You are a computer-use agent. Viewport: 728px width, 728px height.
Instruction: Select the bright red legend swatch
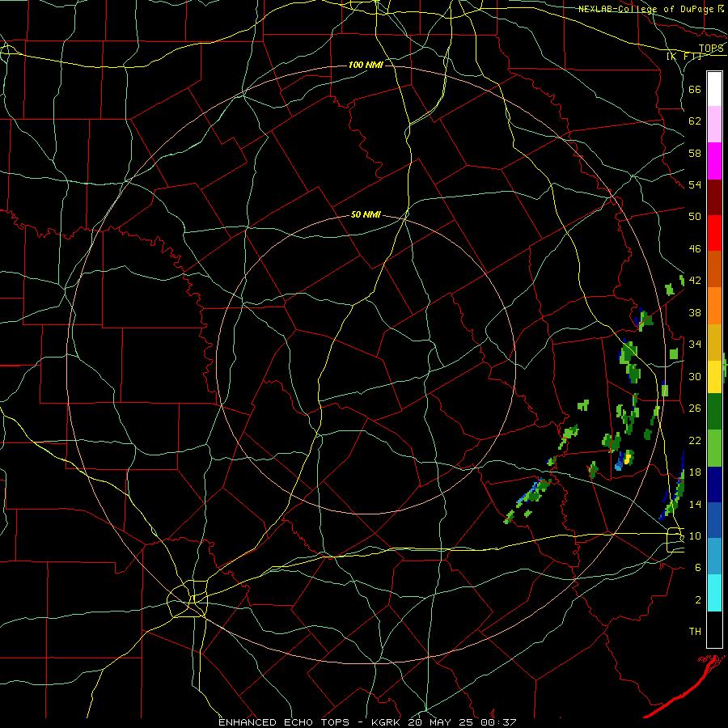coord(714,233)
